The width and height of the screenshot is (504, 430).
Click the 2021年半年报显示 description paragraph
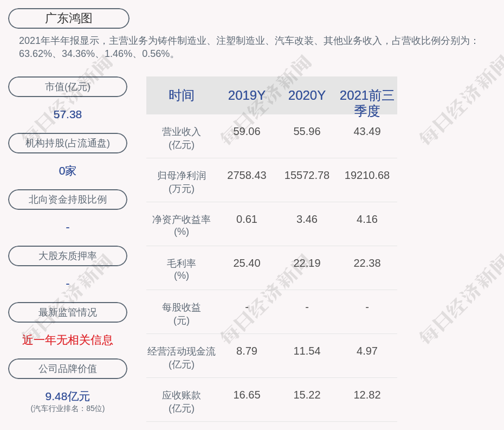point(248,47)
